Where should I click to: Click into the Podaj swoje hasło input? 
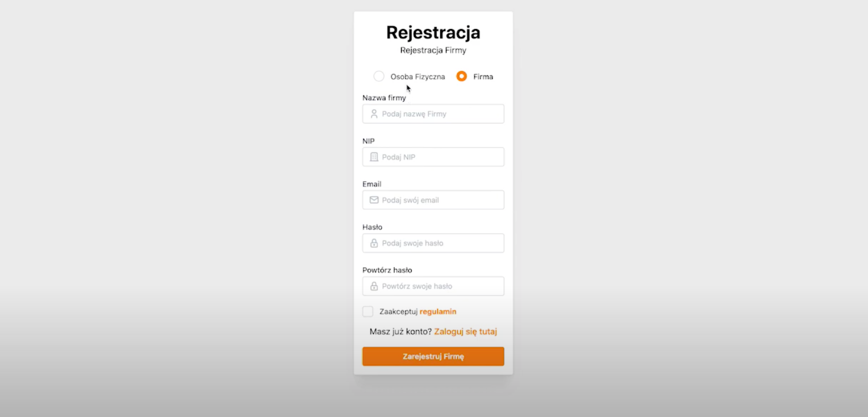click(x=439, y=243)
